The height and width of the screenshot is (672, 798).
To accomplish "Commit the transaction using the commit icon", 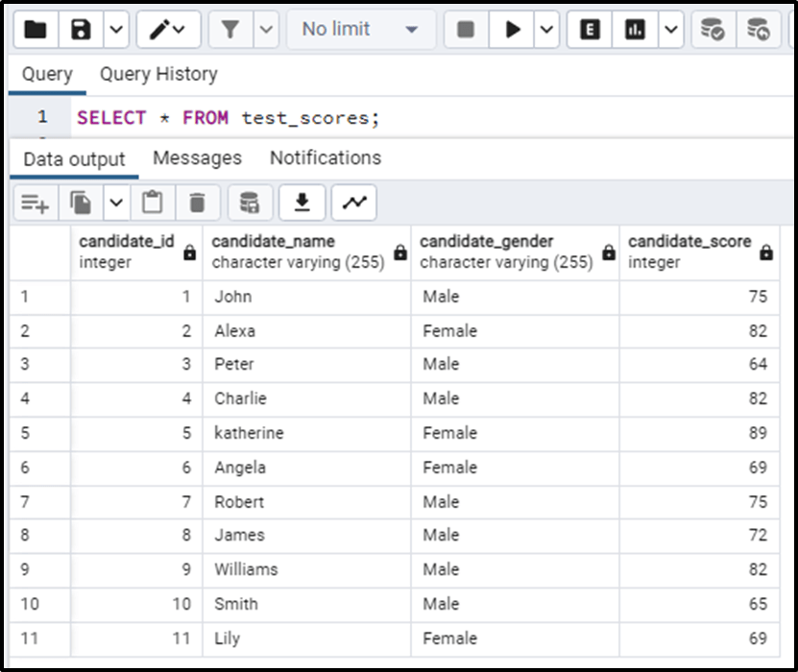I will [x=715, y=29].
